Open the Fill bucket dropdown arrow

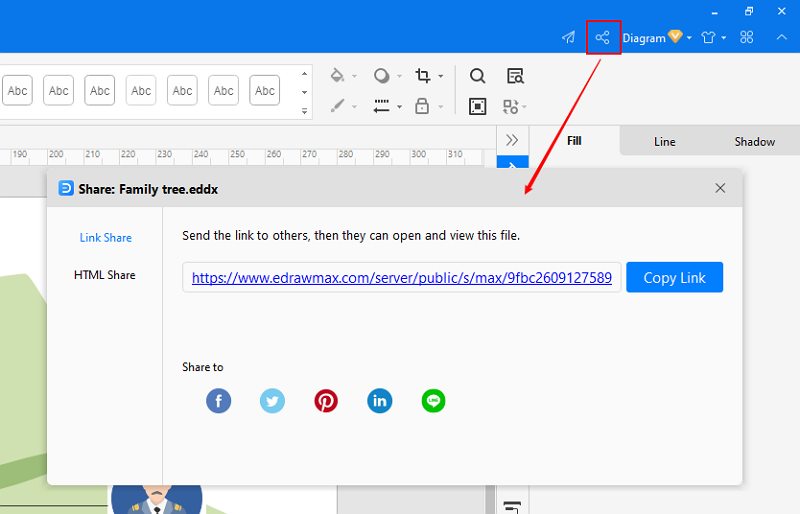pos(354,77)
